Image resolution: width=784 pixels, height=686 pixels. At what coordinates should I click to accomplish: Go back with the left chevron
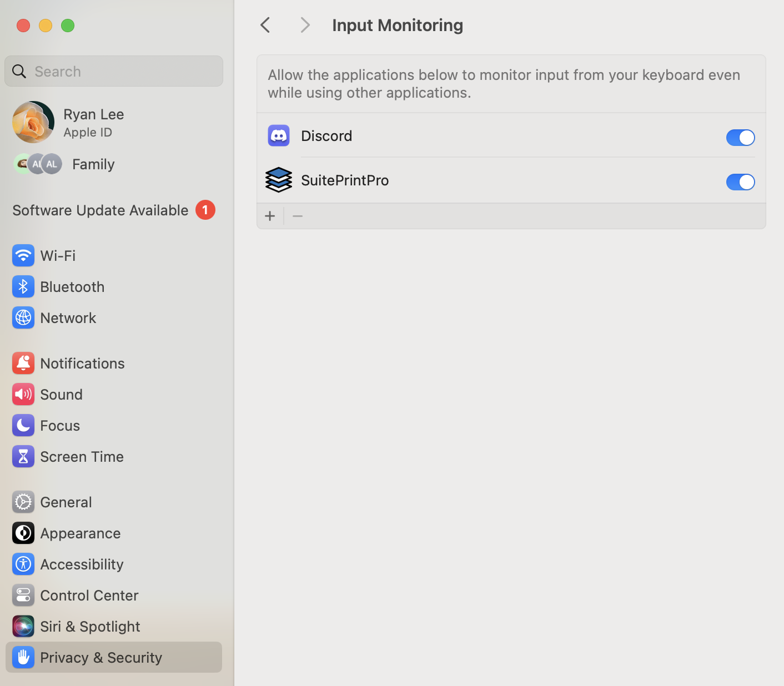pos(265,25)
